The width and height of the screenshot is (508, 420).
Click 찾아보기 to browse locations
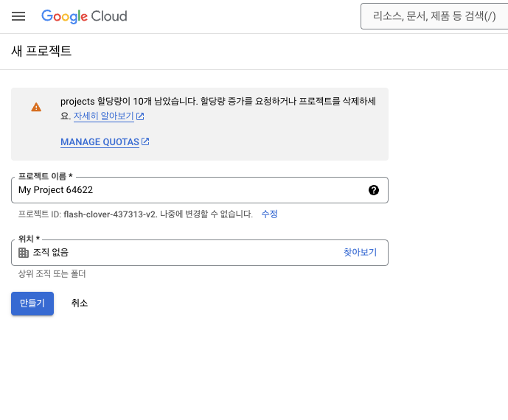(361, 253)
